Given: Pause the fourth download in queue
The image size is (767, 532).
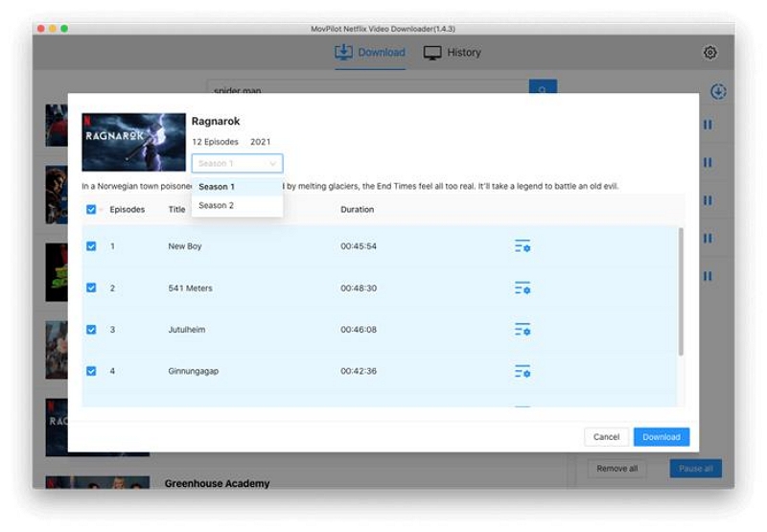Looking at the screenshot, I should (x=708, y=238).
